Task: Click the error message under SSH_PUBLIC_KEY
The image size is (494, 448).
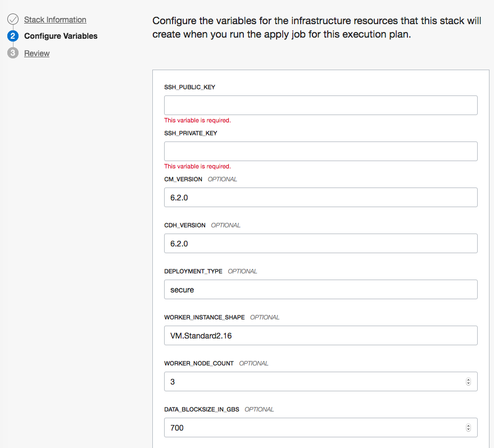Action: coord(197,120)
